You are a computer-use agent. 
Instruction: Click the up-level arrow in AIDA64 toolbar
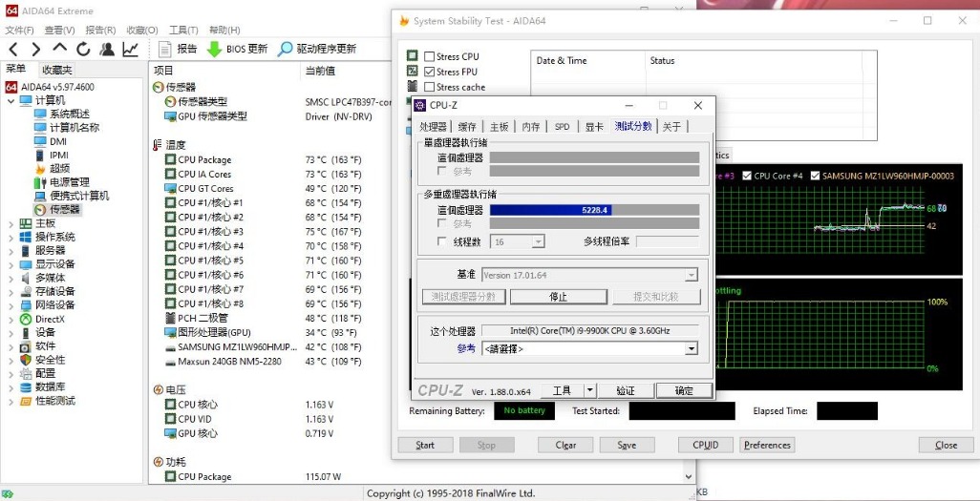tap(60, 48)
